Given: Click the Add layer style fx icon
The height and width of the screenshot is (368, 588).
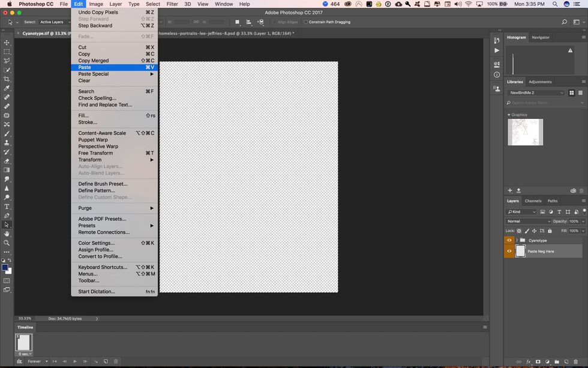Looking at the screenshot, I should pyautogui.click(x=529, y=361).
